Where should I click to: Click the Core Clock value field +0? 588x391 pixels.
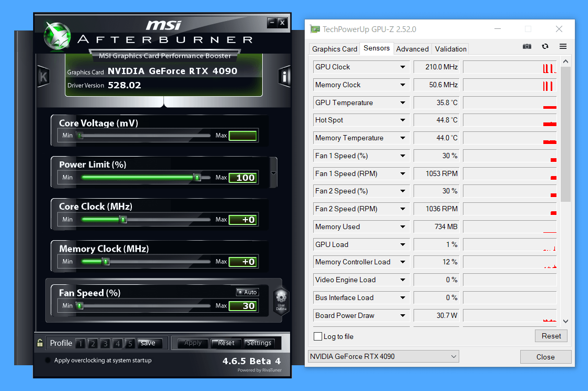click(243, 220)
